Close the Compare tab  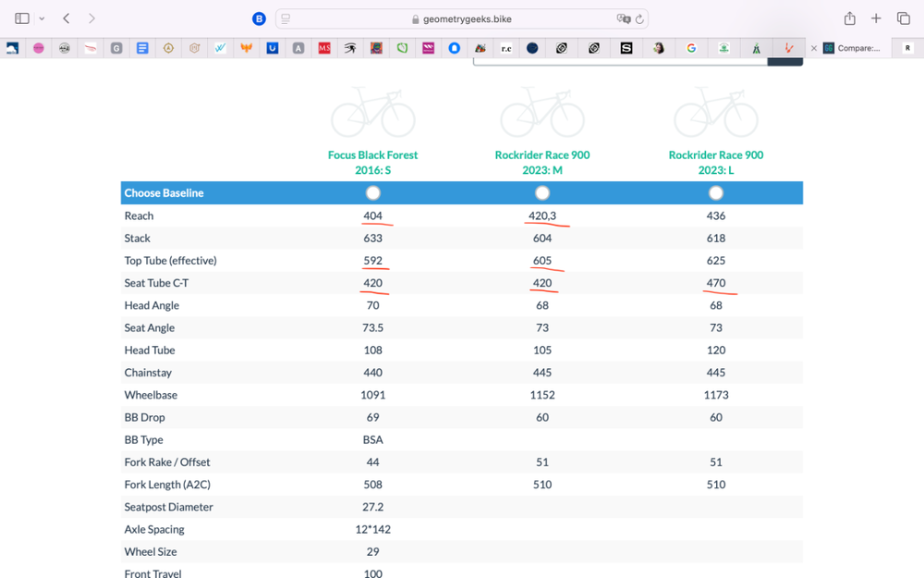pos(814,48)
